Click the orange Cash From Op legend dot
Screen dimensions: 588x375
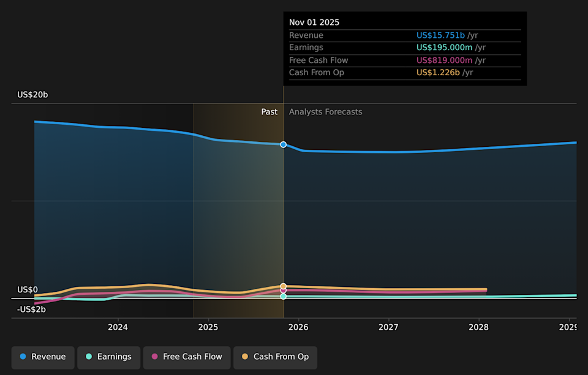point(244,357)
